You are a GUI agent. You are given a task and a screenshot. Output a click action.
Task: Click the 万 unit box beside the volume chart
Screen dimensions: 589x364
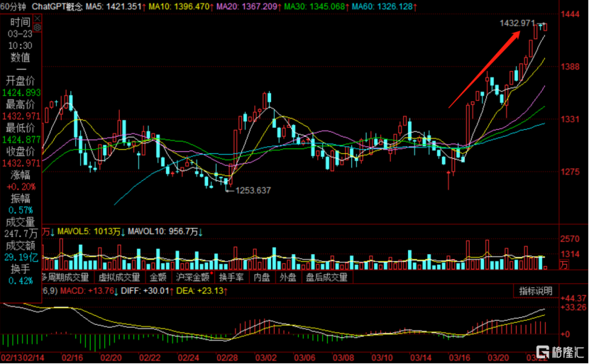click(x=564, y=265)
